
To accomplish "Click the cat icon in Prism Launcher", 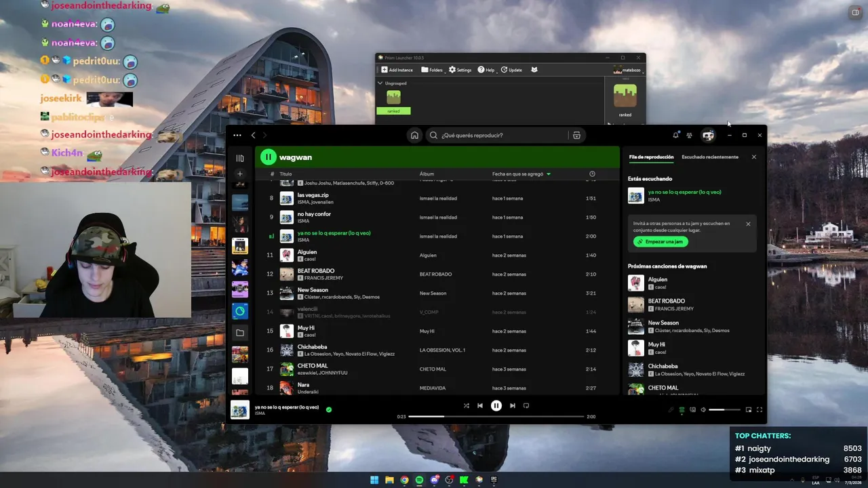I will click(534, 70).
